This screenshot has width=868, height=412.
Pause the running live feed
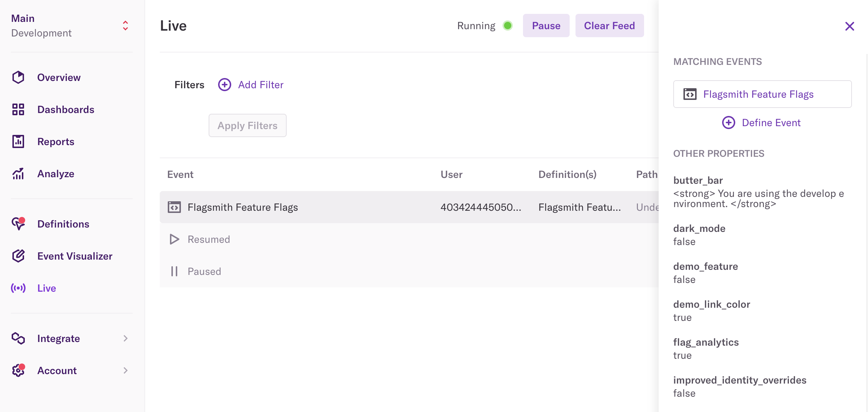tap(546, 26)
